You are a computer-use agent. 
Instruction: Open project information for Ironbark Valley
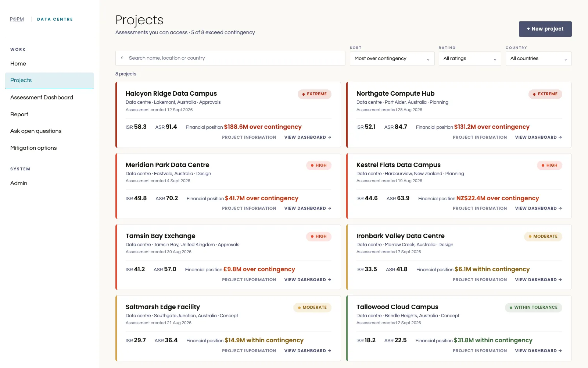pos(480,280)
